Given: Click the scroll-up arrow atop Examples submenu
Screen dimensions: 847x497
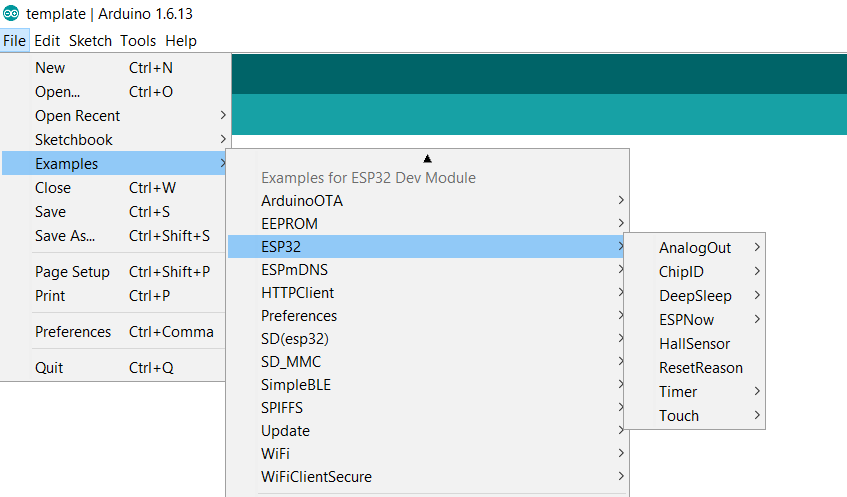Looking at the screenshot, I should [427, 158].
